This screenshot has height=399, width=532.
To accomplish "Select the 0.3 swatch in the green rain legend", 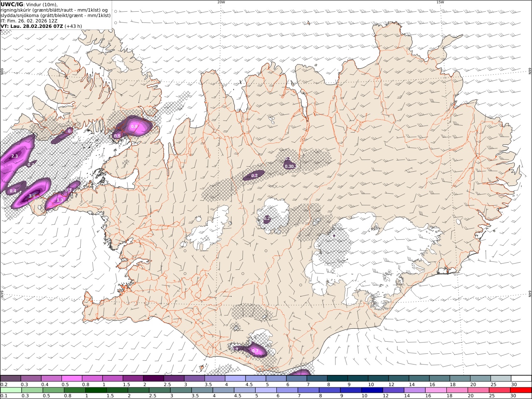I will (32, 390).
